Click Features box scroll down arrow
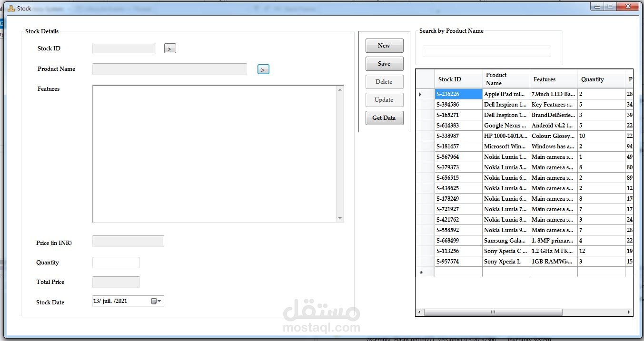Viewport: 644px width, 341px height. [340, 218]
